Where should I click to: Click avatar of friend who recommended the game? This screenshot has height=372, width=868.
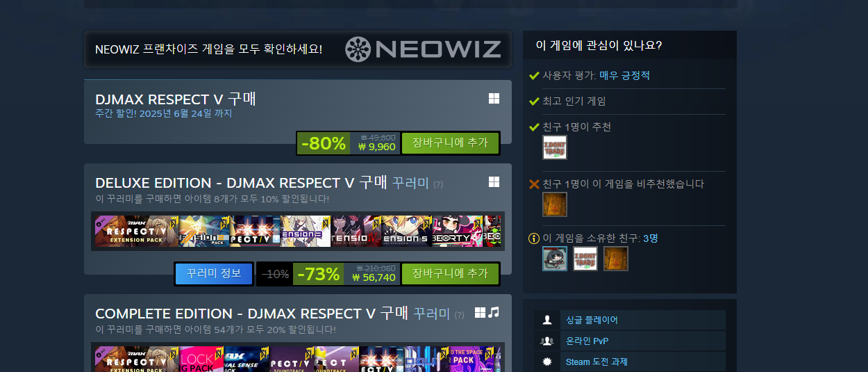pos(555,147)
